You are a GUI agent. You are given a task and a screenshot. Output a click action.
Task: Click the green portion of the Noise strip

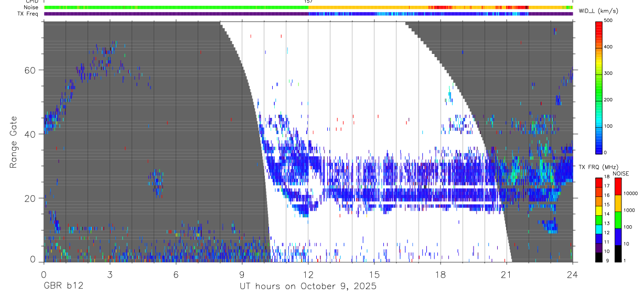[x=176, y=7]
